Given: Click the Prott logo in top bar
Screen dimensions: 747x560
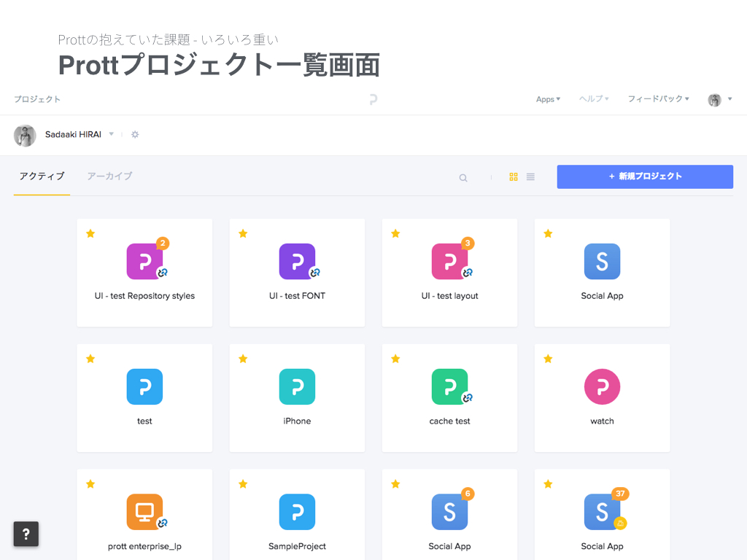Looking at the screenshot, I should [x=373, y=99].
